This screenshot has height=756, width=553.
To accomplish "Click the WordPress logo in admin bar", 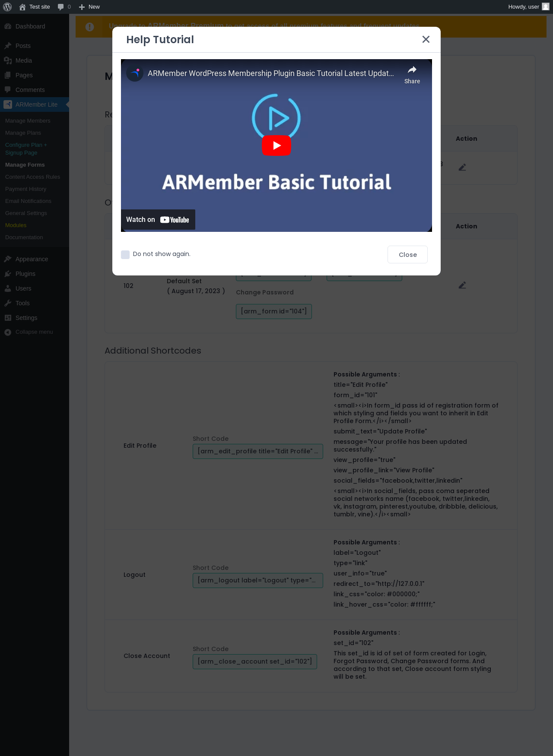I will pyautogui.click(x=7, y=7).
